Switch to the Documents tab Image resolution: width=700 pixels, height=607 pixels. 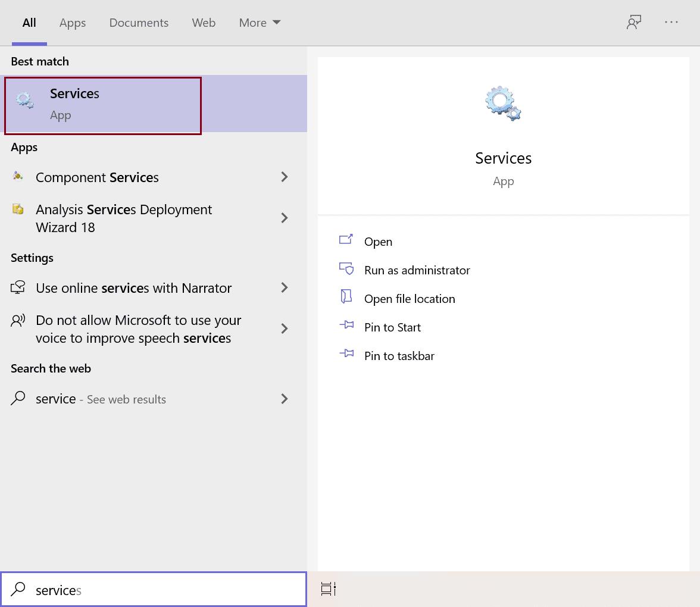[x=139, y=23]
